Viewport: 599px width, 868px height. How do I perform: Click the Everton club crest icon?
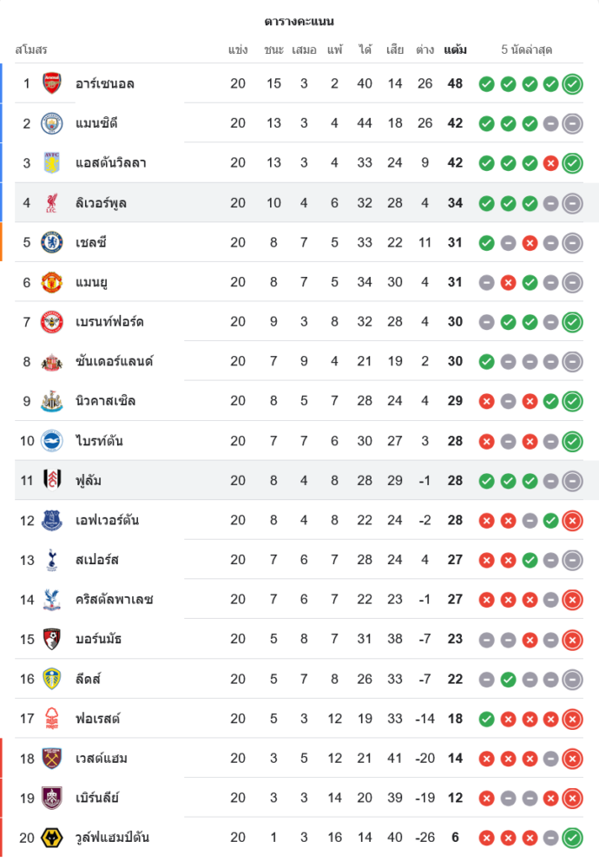[52, 520]
